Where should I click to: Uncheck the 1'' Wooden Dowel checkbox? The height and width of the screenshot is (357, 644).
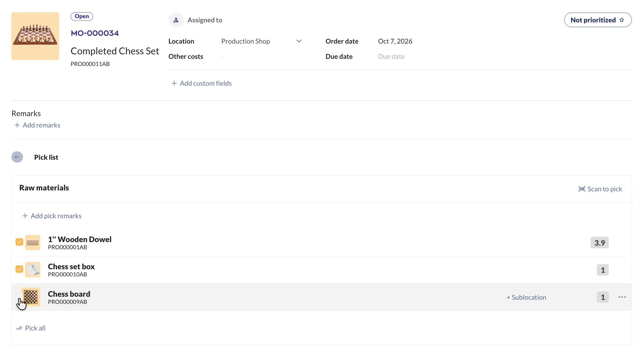[19, 242]
